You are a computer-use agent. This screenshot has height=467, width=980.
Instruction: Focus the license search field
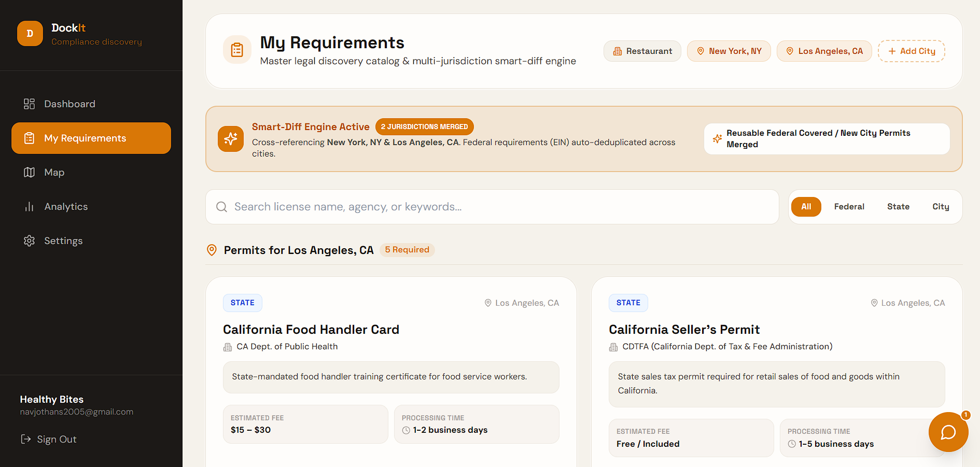(492, 207)
